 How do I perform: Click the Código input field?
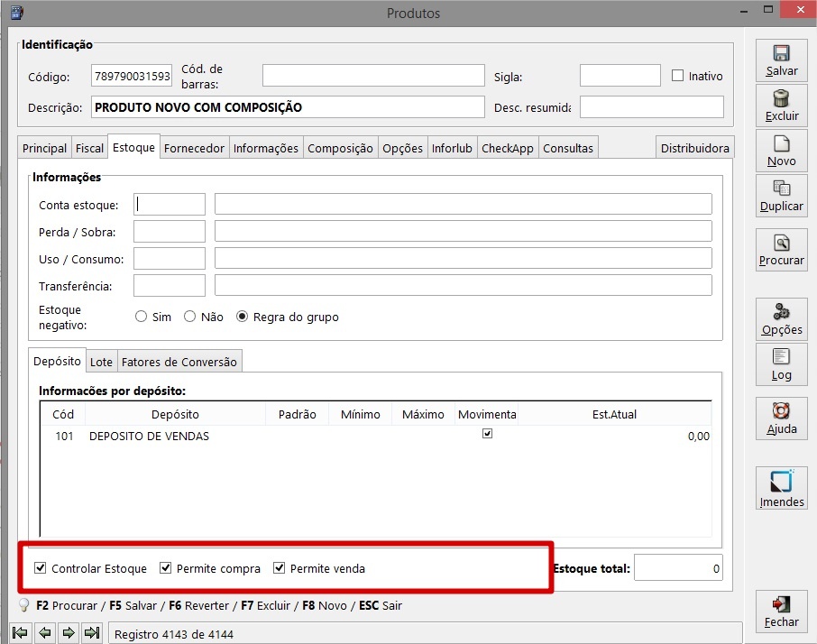coord(132,76)
